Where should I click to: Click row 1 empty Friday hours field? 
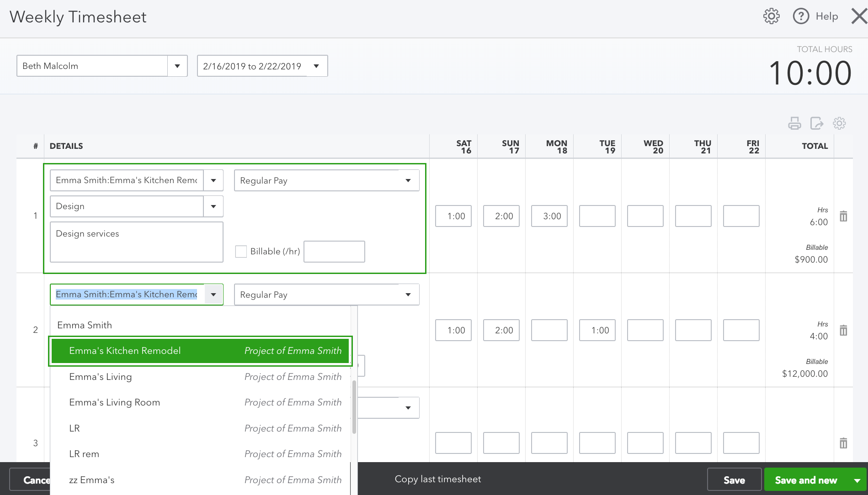pyautogui.click(x=741, y=216)
